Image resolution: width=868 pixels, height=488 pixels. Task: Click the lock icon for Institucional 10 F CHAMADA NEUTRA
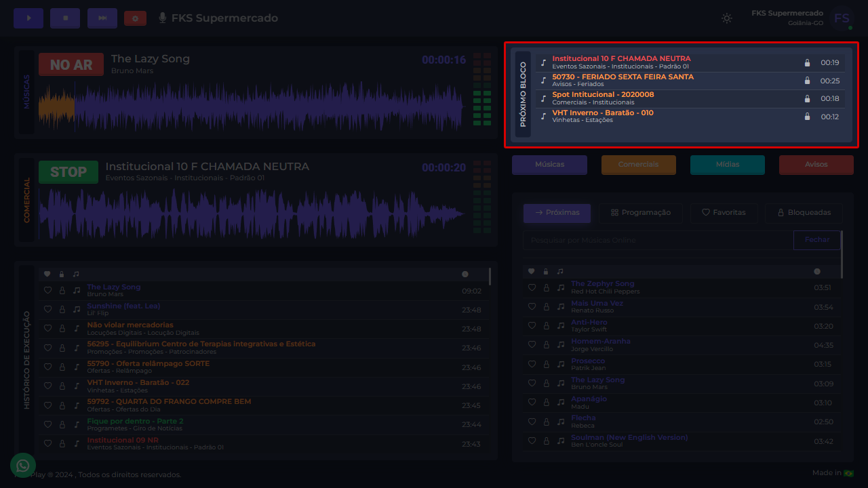point(807,63)
